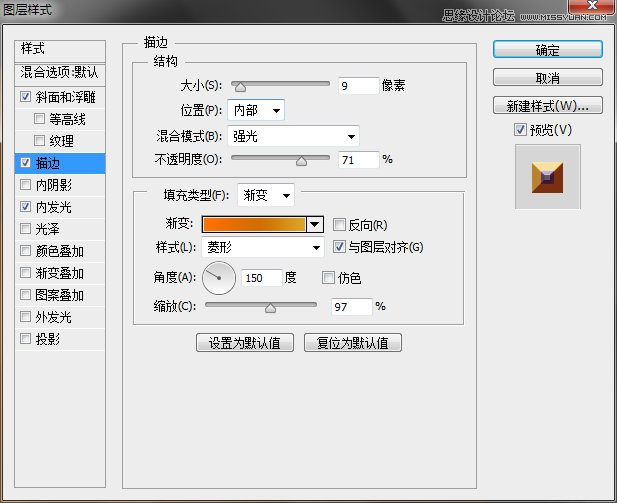Enable the 颜色叠加 checkbox

[26, 250]
